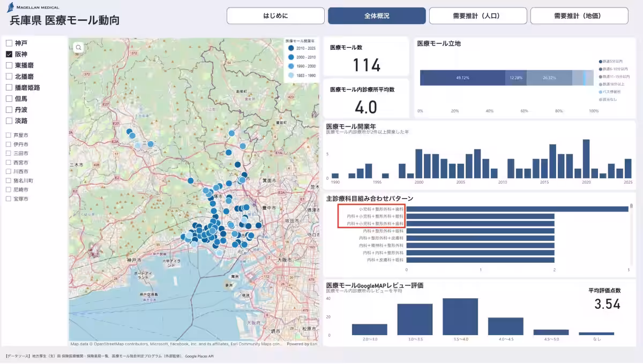Click the scrollbar of 主診療科目 pattern chart
Image resolution: width=643 pixels, height=364 pixels.
[x=631, y=207]
